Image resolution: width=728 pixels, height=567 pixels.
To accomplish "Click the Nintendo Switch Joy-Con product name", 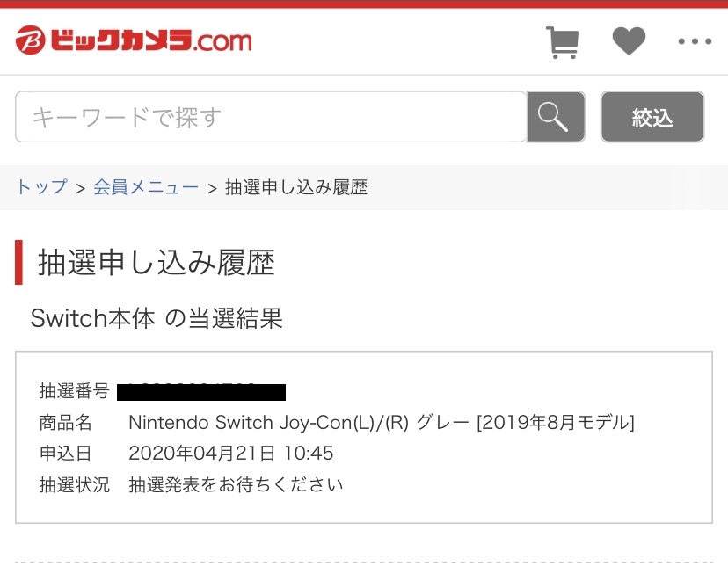I will pyautogui.click(x=382, y=423).
